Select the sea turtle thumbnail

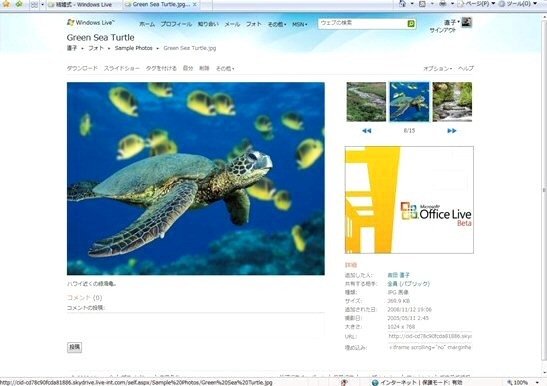(x=409, y=102)
